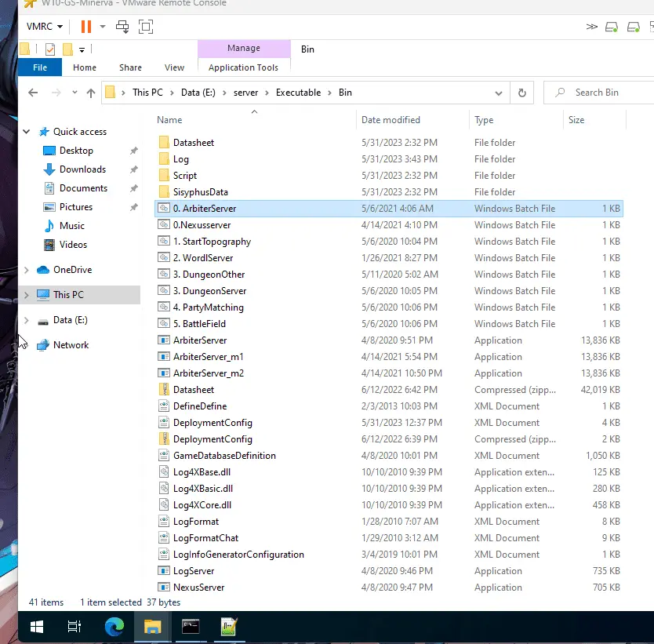This screenshot has height=644, width=654.
Task: Expand the This PC tree node
Action: (x=27, y=295)
